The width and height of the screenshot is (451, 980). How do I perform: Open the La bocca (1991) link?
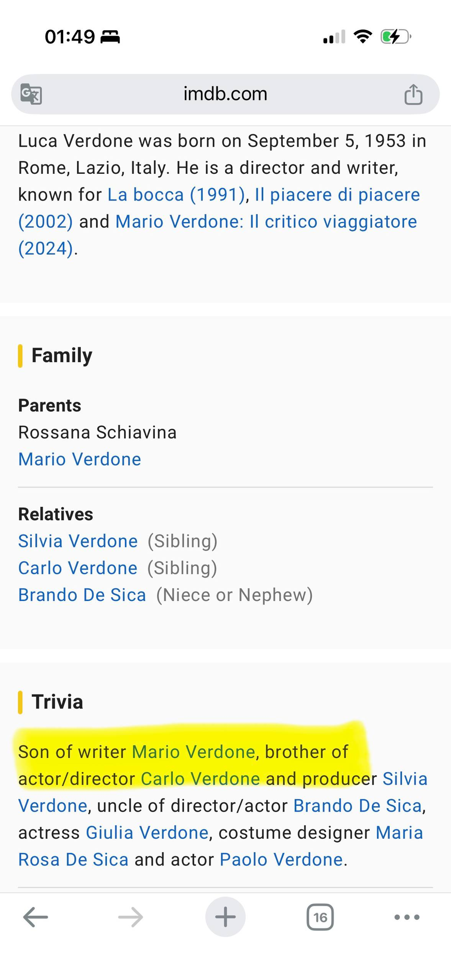pyautogui.click(x=176, y=194)
